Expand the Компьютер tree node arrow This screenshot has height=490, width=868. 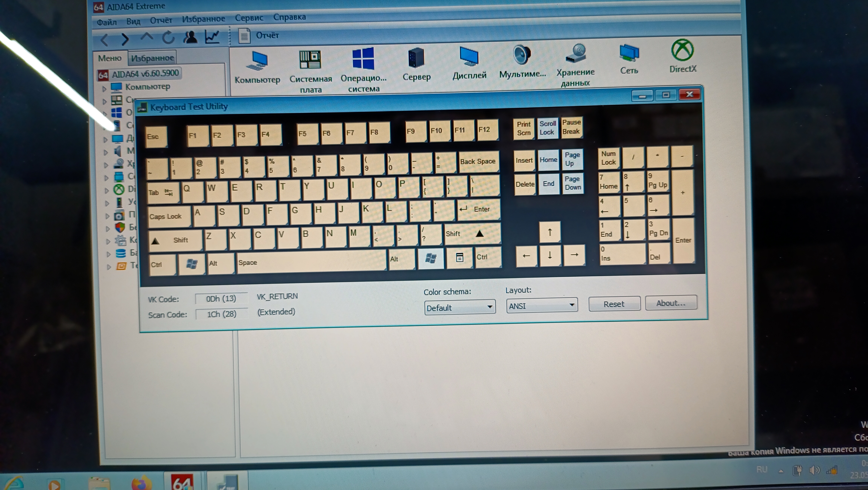point(104,89)
